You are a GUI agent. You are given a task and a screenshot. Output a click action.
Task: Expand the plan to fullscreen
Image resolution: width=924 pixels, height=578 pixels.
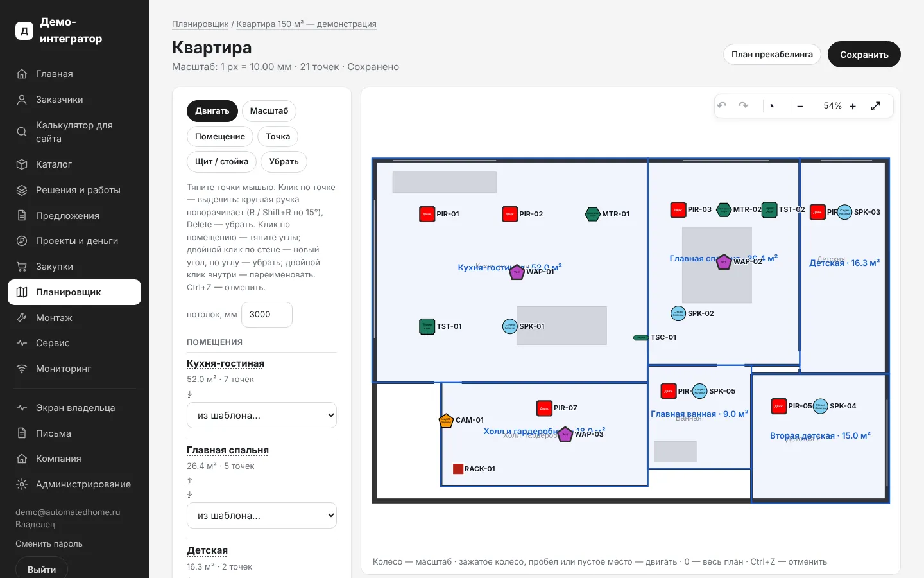coord(875,106)
